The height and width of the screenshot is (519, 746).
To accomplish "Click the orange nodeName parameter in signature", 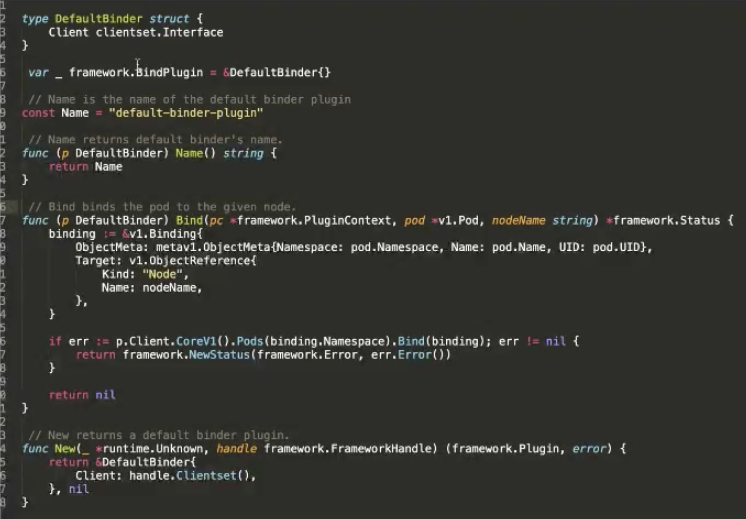I will coord(518,221).
